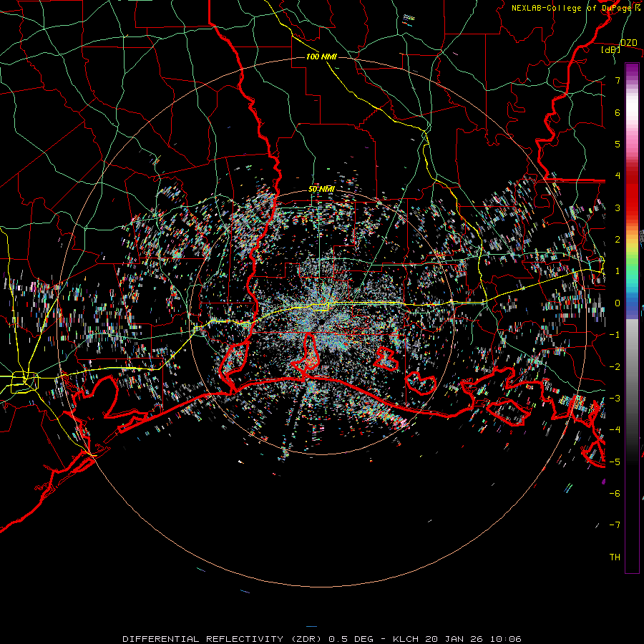Click the "100 NMI" range ring label
Image resolution: width=644 pixels, height=644 pixels.
[321, 57]
